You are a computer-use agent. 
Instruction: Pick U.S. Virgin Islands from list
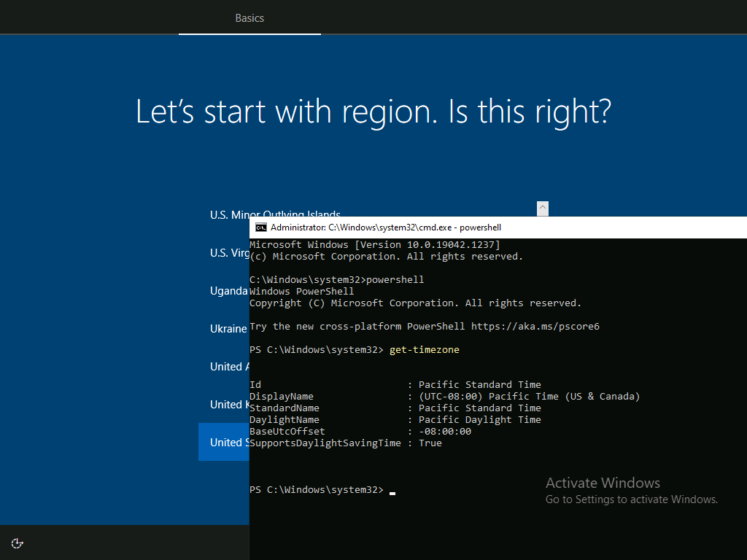(229, 252)
